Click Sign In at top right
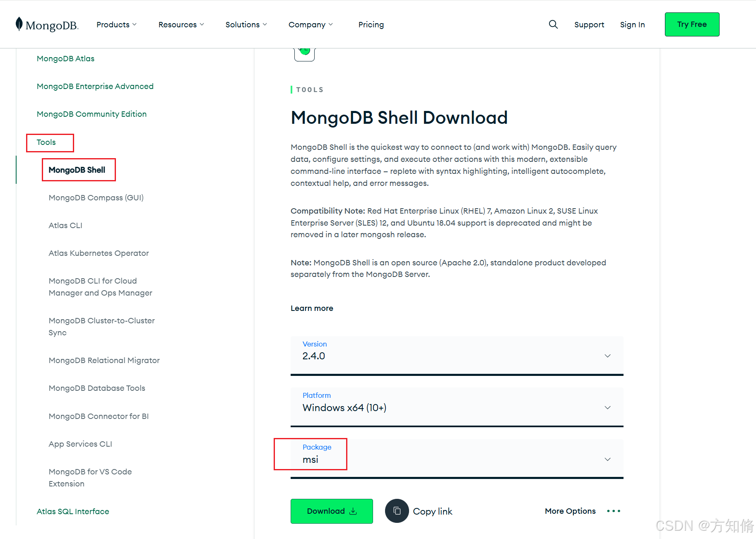 click(632, 24)
